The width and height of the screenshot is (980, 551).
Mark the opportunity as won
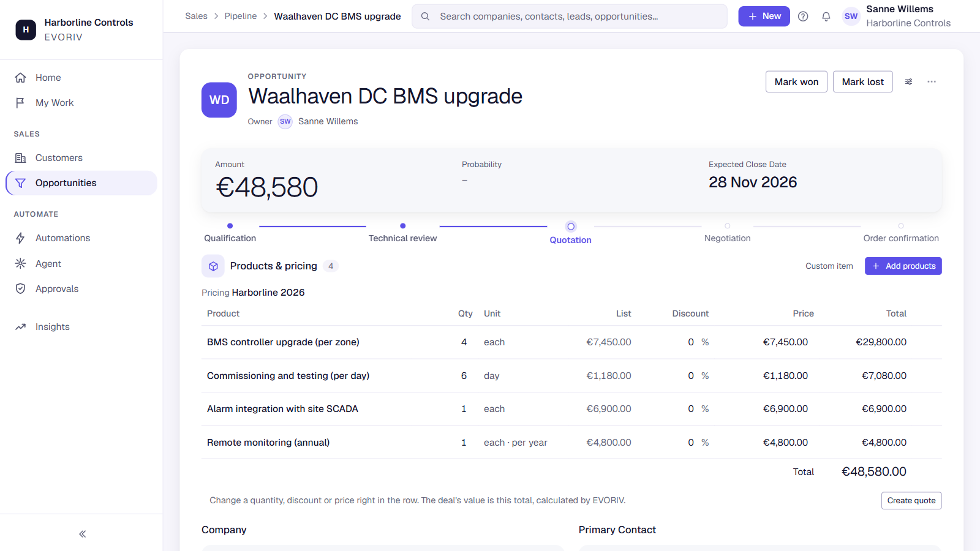[796, 82]
